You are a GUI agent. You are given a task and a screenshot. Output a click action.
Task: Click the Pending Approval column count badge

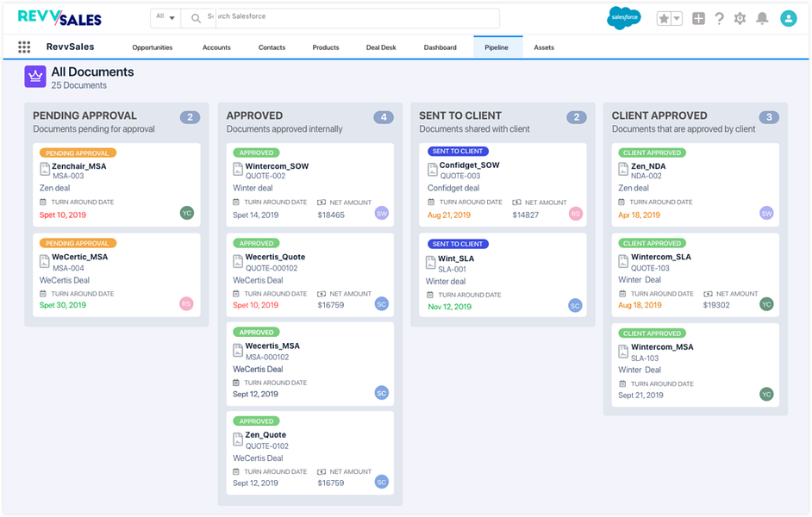coord(190,117)
